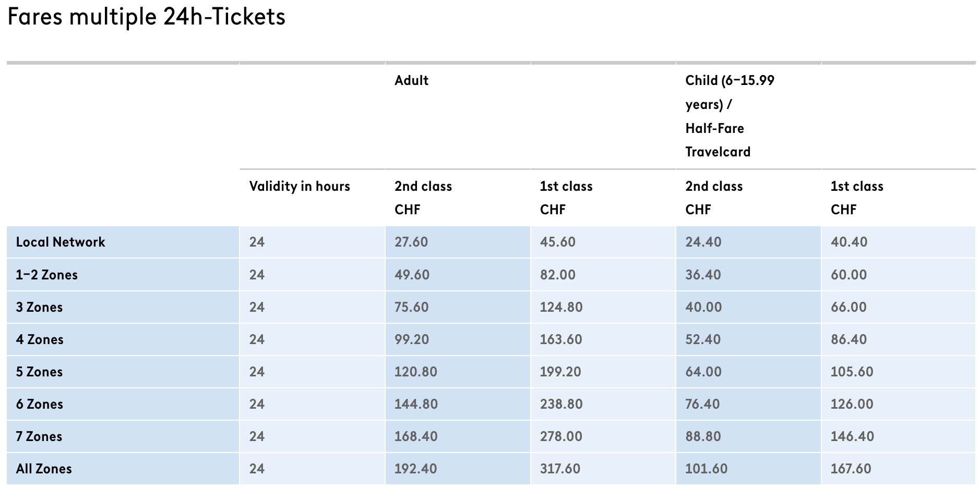Select the 'Validity in hours' column header
Viewport: 980px width, 489px height.
[300, 186]
